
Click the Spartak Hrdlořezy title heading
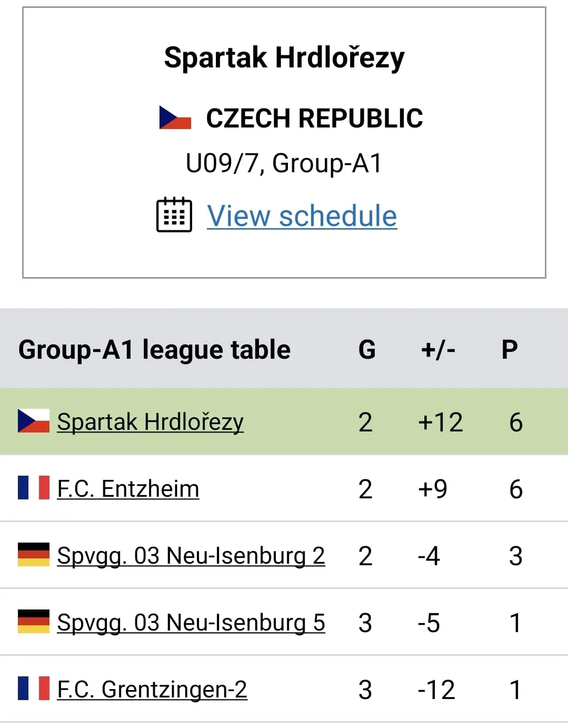point(284,58)
